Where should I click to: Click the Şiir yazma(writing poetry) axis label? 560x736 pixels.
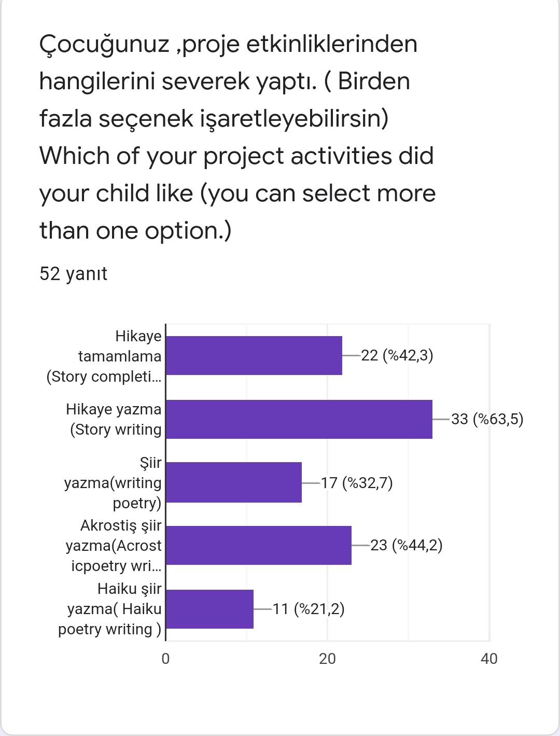click(113, 483)
